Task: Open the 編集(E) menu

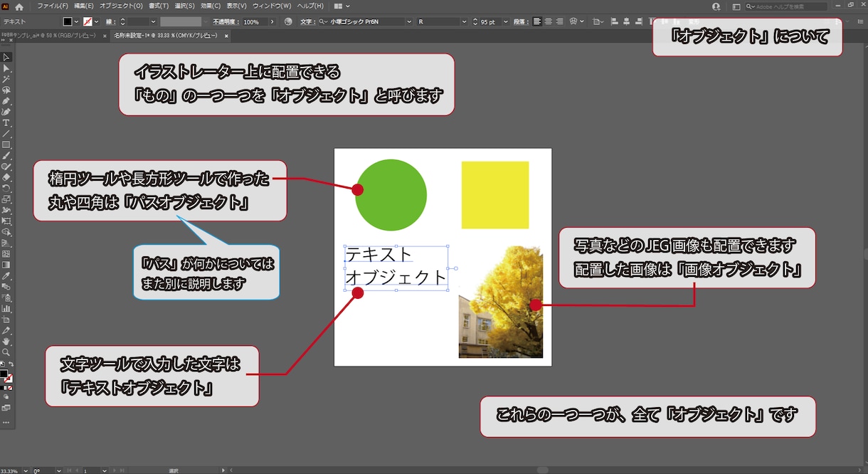Action: 84,6
